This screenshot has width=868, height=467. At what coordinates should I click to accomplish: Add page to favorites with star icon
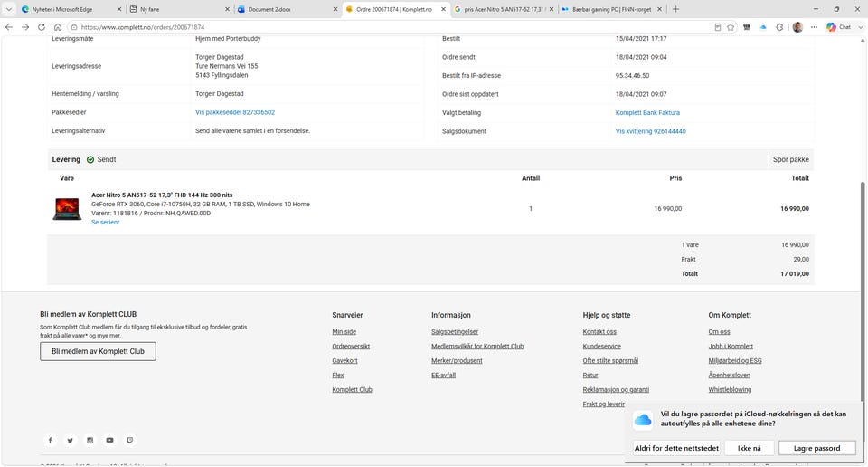(731, 26)
